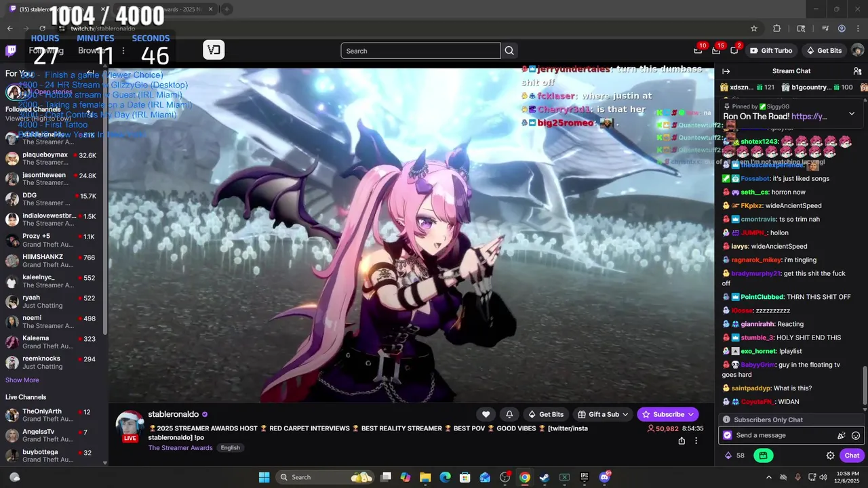Open the pinned Ron On The Road link
Viewport: 868px width, 488px height.
pos(809,117)
